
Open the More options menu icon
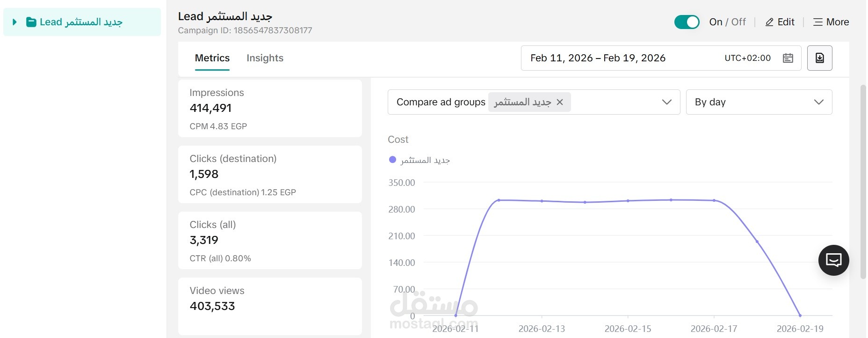tap(817, 22)
